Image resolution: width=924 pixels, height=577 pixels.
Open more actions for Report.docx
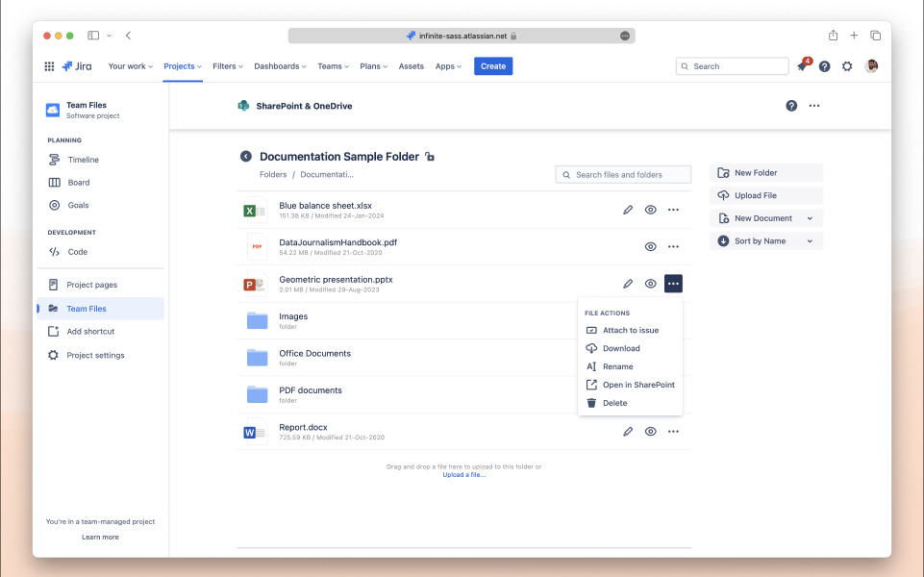673,432
